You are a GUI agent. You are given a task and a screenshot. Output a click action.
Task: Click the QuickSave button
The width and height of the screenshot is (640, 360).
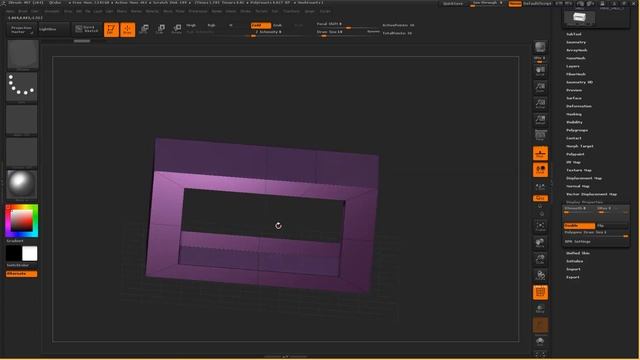[x=453, y=4]
